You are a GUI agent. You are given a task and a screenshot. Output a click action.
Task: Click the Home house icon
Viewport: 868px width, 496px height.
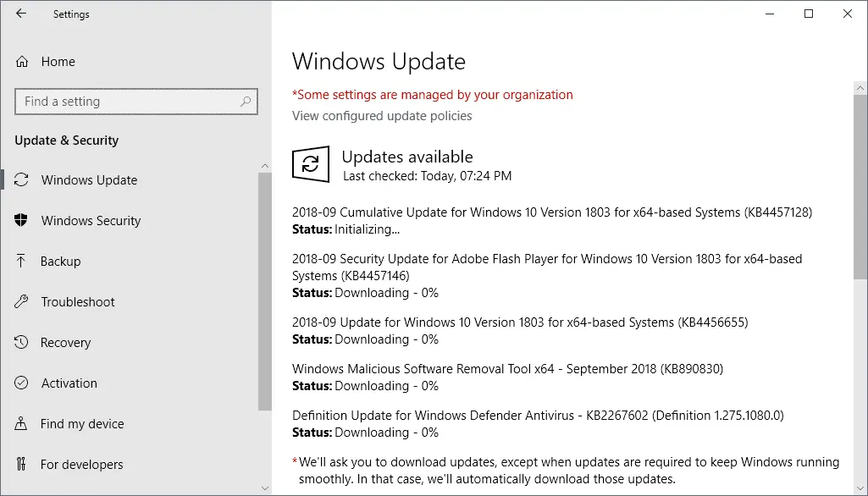pyautogui.click(x=21, y=62)
